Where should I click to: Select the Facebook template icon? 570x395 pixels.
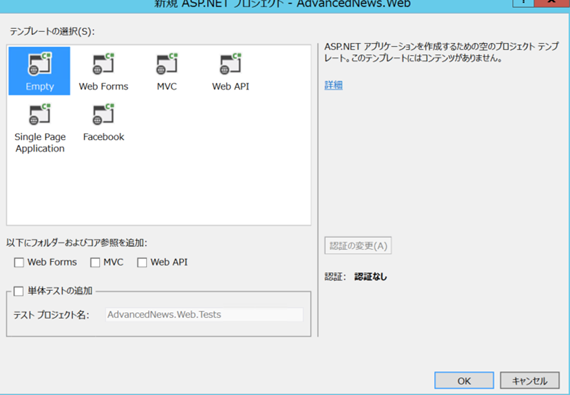(104, 115)
